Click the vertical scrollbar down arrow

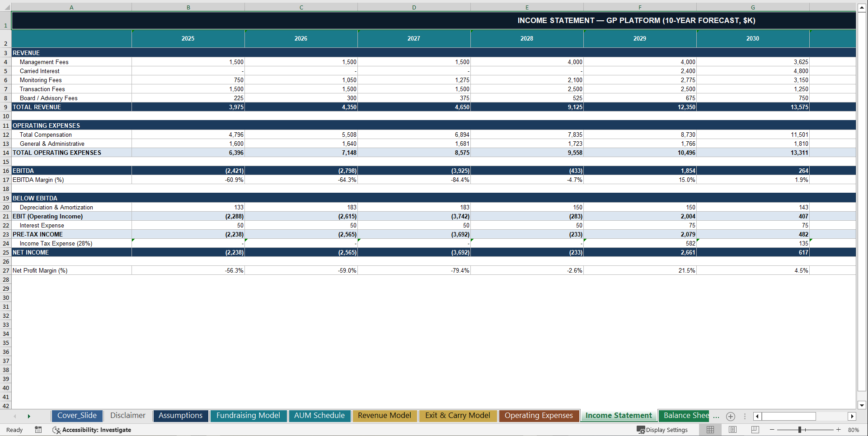point(862,405)
